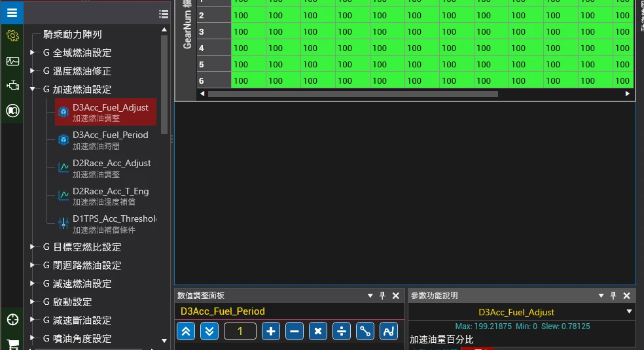
Task: Expand the G 啟動設定 group
Action: (33, 302)
